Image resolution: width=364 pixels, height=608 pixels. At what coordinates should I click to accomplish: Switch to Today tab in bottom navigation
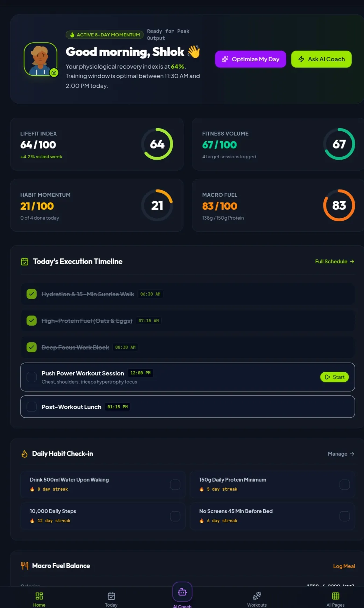111,599
